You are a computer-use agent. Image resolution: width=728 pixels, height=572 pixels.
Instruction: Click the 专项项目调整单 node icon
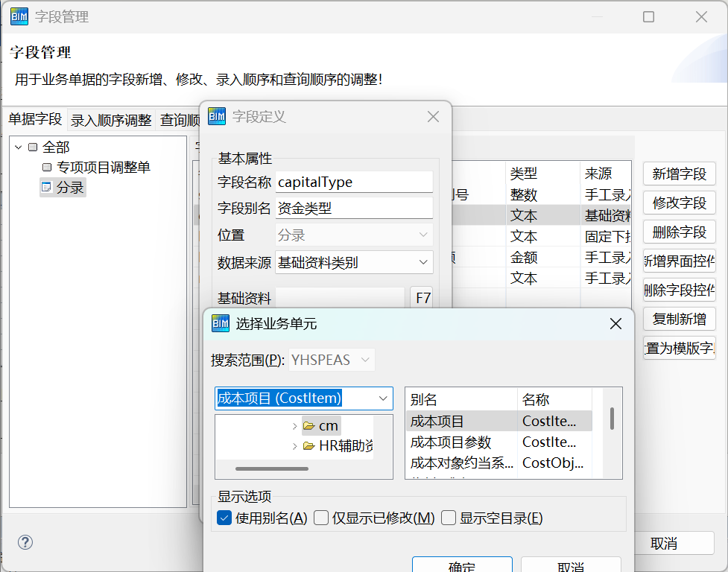tap(48, 168)
